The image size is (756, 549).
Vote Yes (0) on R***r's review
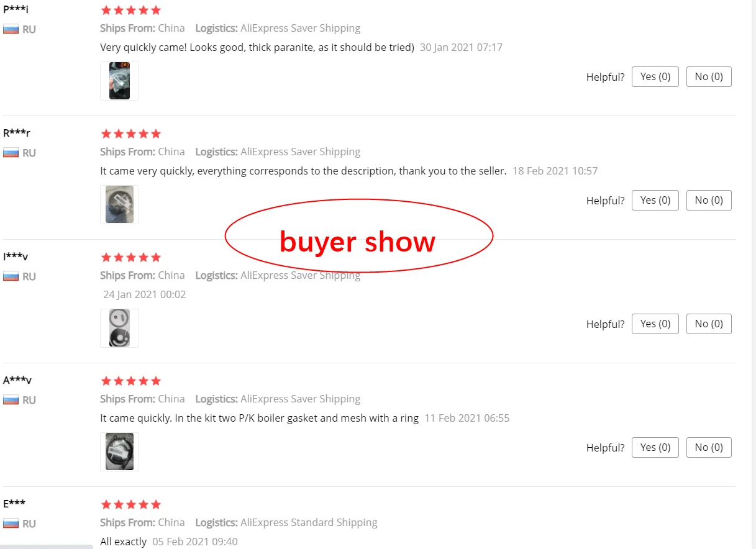(655, 200)
